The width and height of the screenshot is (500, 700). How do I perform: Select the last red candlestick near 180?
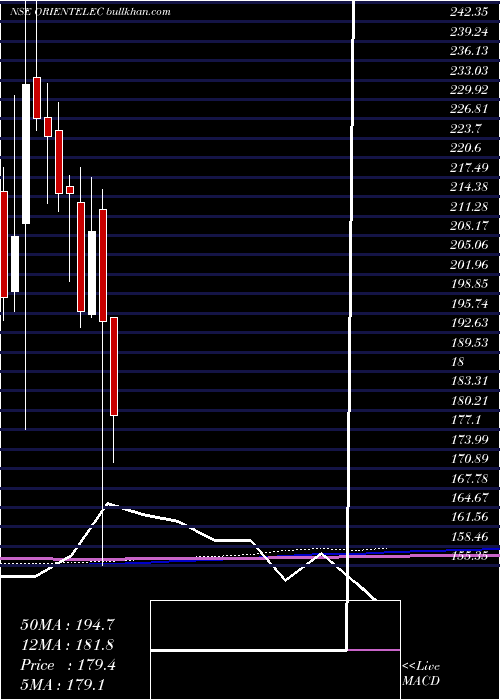click(x=114, y=367)
